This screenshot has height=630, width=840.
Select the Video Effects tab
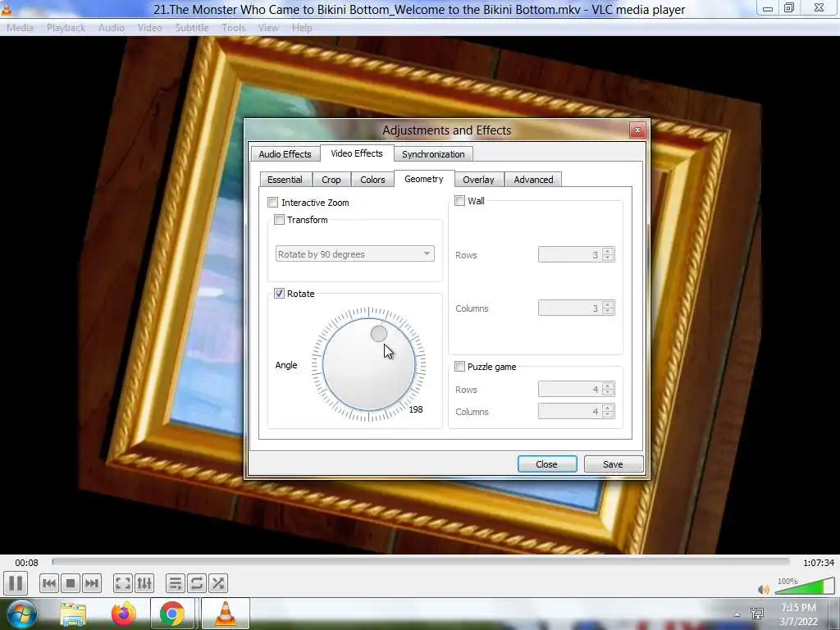(357, 153)
